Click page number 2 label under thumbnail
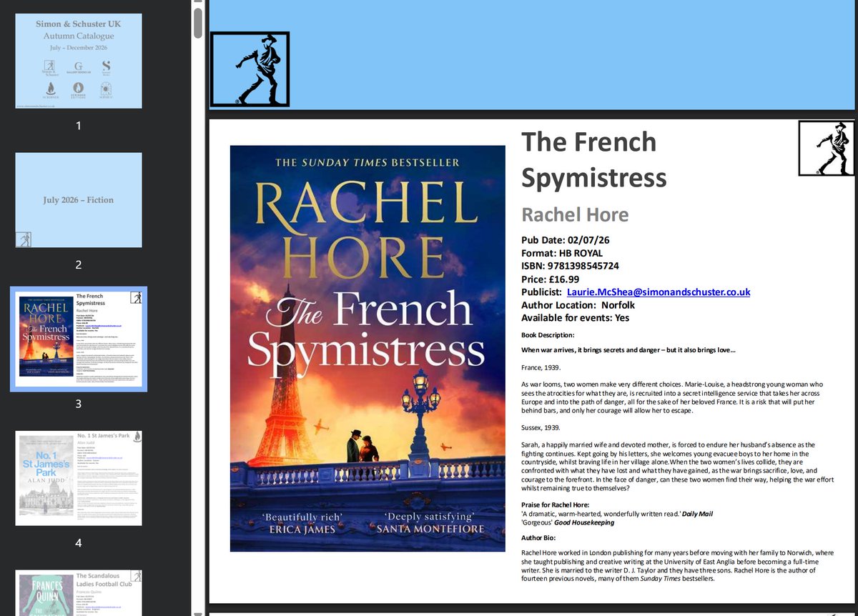858x616 pixels. pyautogui.click(x=79, y=264)
